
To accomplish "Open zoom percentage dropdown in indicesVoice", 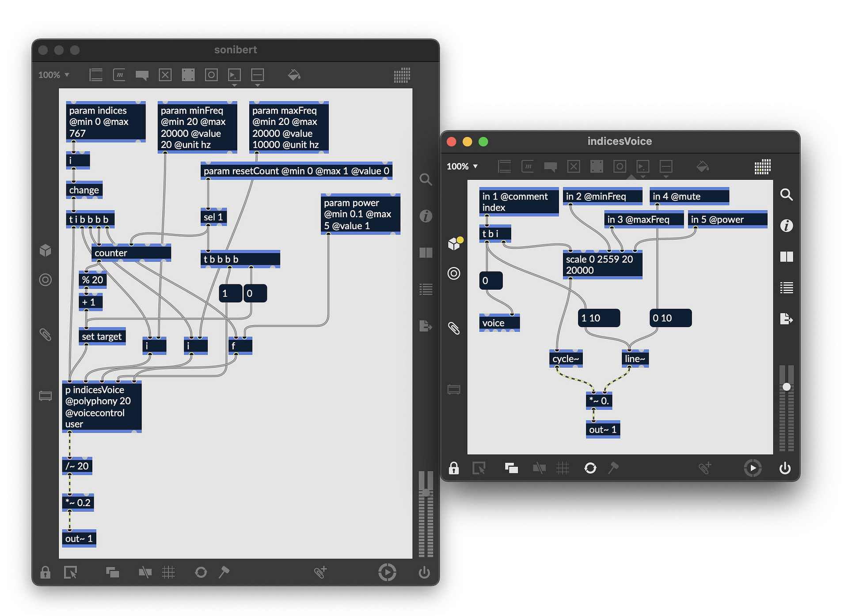I will pos(462,166).
